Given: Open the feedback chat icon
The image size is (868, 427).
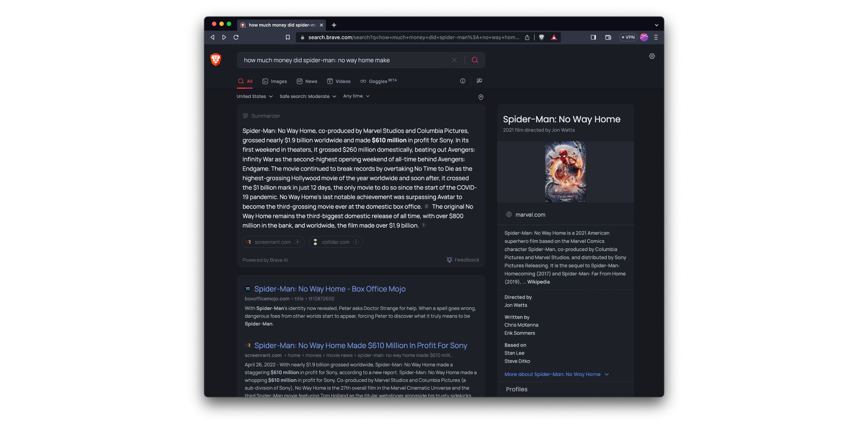Looking at the screenshot, I should point(479,81).
